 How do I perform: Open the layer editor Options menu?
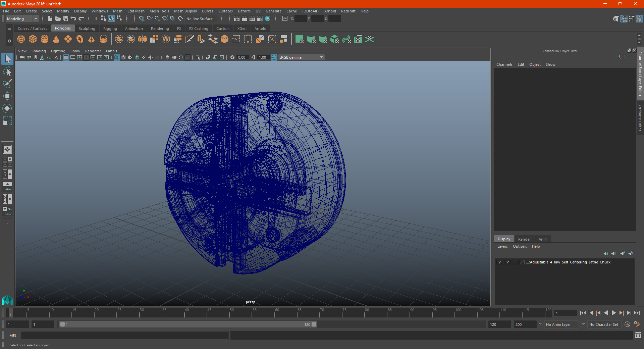point(520,246)
